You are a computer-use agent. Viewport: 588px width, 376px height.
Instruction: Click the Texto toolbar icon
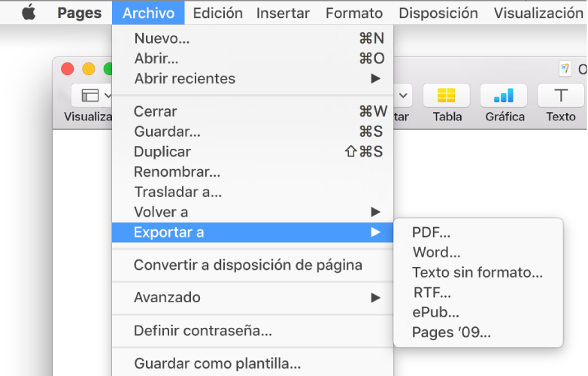[x=560, y=96]
